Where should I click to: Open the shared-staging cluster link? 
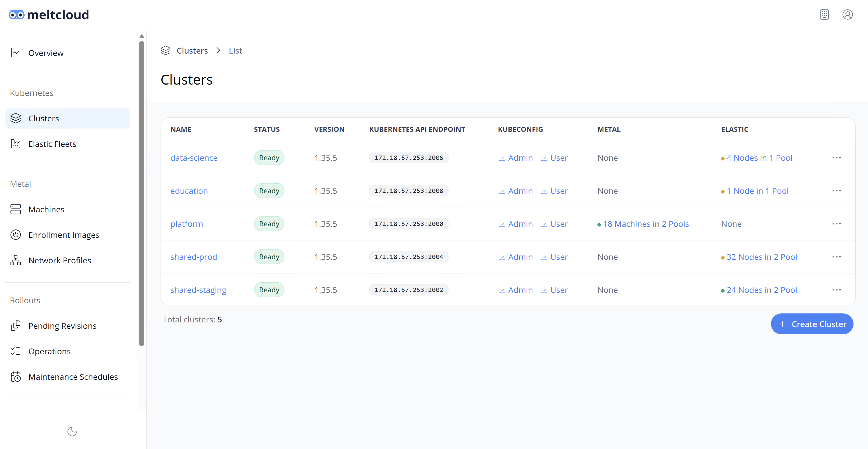coord(198,290)
